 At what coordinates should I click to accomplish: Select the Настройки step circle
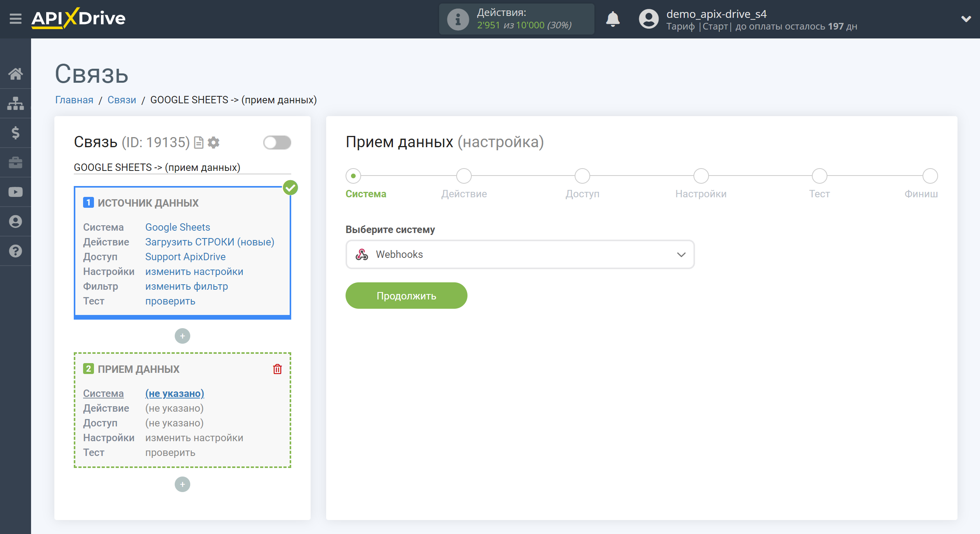click(x=701, y=176)
